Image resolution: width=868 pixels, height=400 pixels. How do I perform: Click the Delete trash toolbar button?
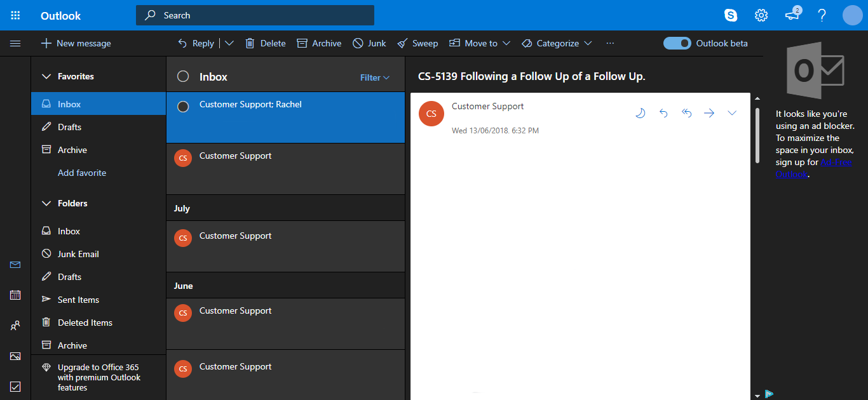(266, 43)
